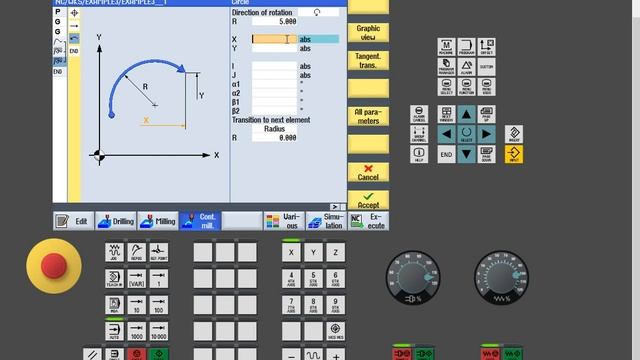Click the cursor right arrow key
640x360 pixels.
click(x=486, y=134)
